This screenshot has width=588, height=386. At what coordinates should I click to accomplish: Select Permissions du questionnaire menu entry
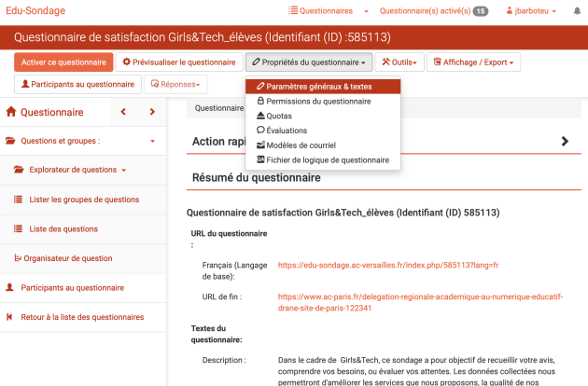pos(323,102)
